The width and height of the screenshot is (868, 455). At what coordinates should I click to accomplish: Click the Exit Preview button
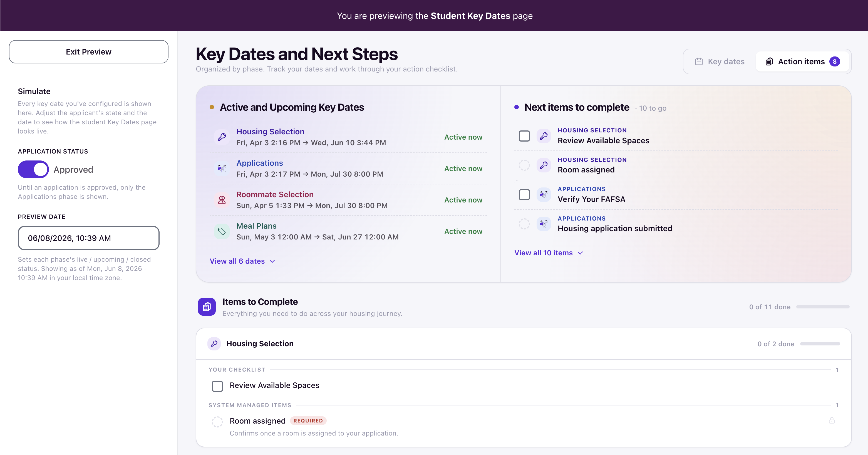pyautogui.click(x=89, y=52)
